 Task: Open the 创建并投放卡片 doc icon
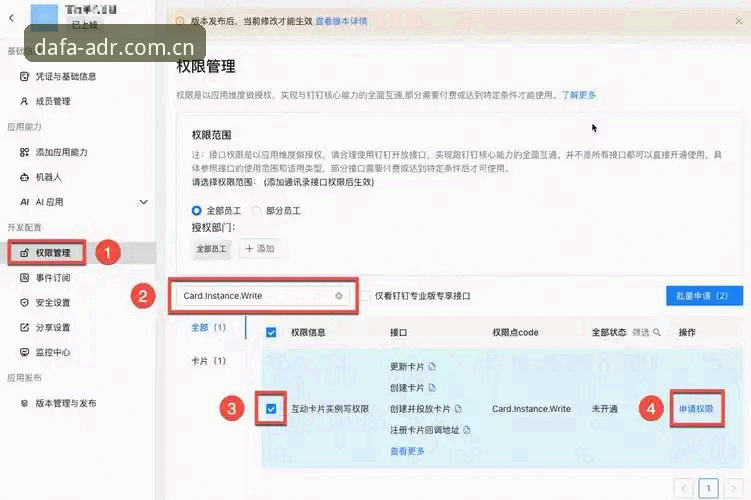pyautogui.click(x=458, y=409)
